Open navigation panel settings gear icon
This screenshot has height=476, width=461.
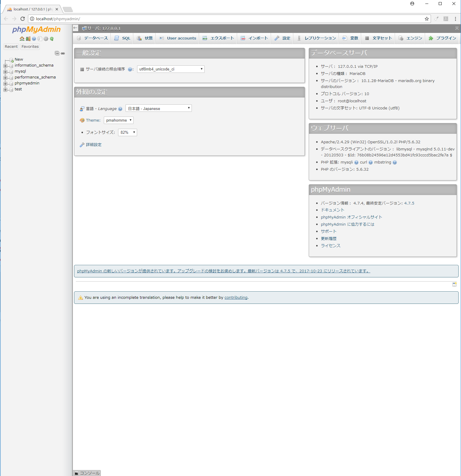(x=46, y=39)
